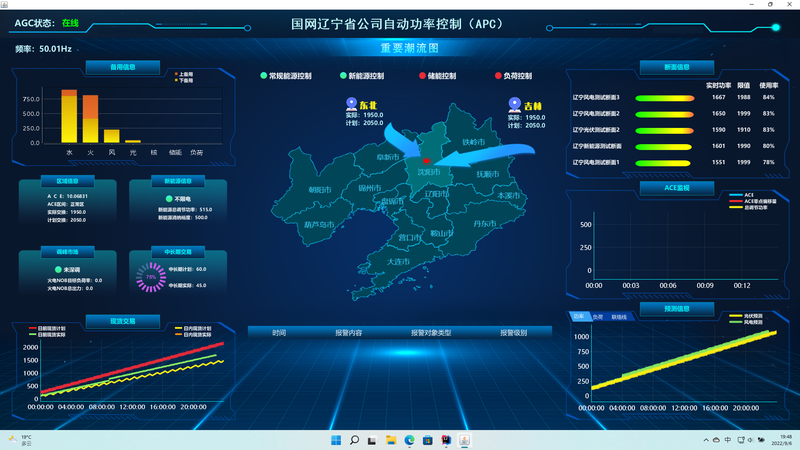Select 丹东市 region on the map
Image resolution: width=800 pixels, height=450 pixels.
pos(484,223)
